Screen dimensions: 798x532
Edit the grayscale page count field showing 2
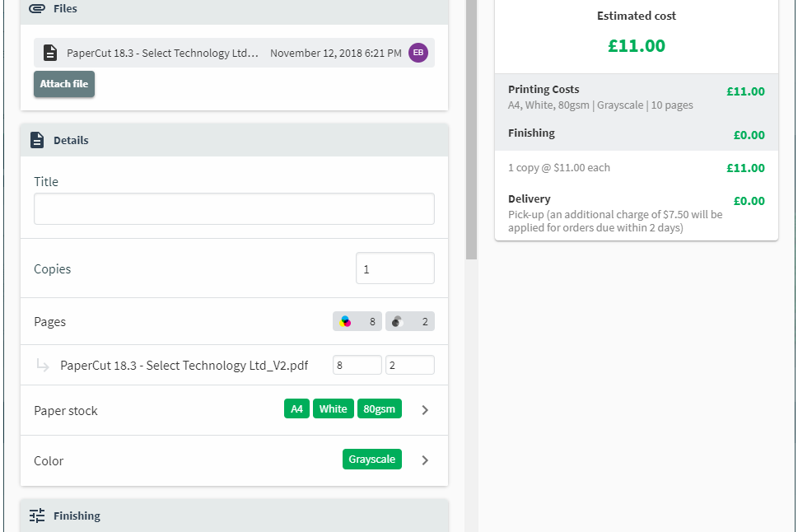coord(410,365)
